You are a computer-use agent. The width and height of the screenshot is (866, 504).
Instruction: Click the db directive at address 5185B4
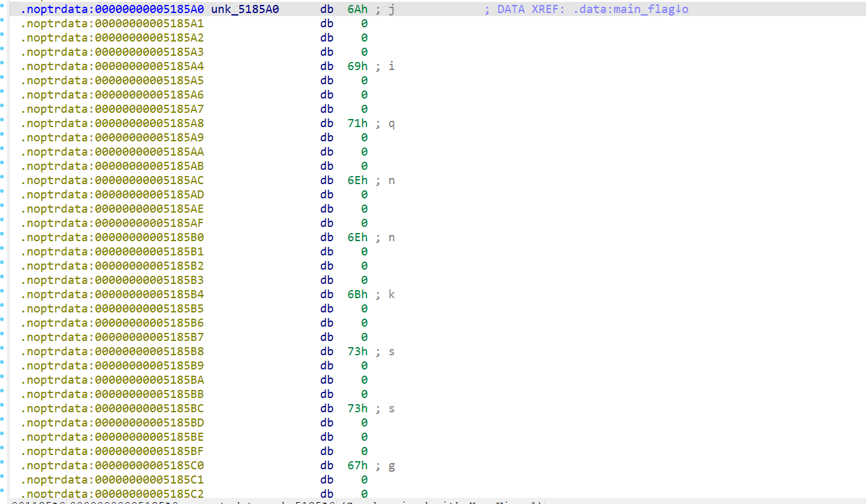(x=327, y=294)
